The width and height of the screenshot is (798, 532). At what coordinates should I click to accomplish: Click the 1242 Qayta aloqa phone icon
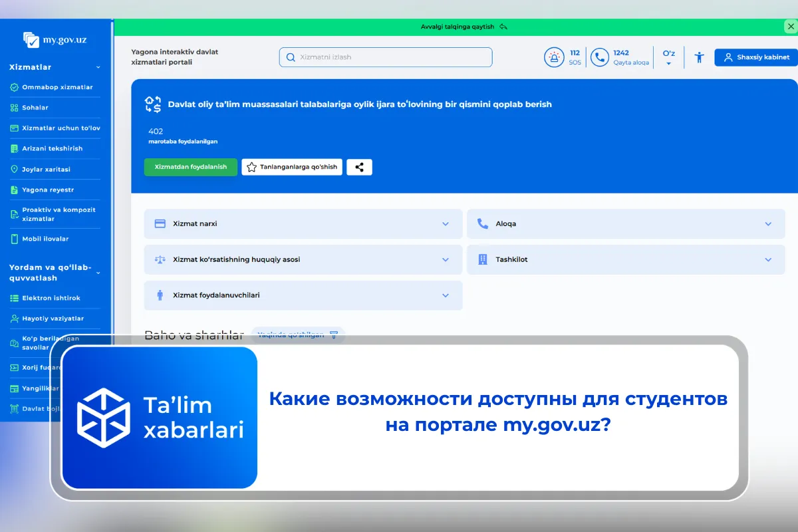599,57
